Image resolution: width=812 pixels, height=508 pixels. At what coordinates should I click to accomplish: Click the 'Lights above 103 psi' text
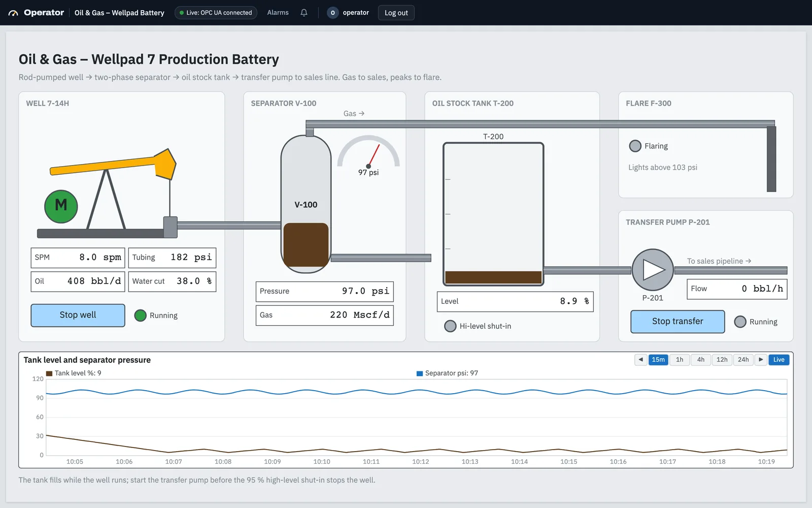[663, 168]
